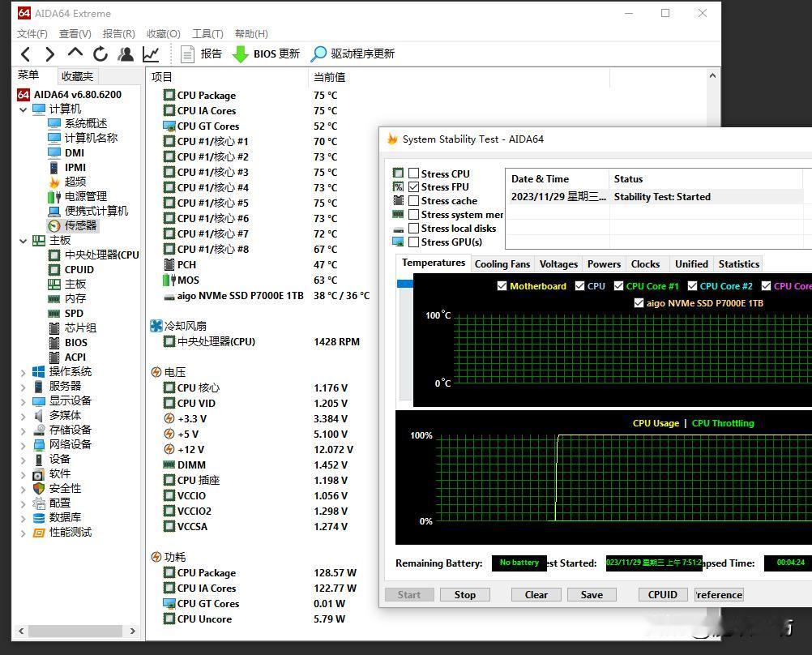Viewport: 812px width, 655px height.
Task: Open 电源管理 in the tree
Action: [78, 196]
